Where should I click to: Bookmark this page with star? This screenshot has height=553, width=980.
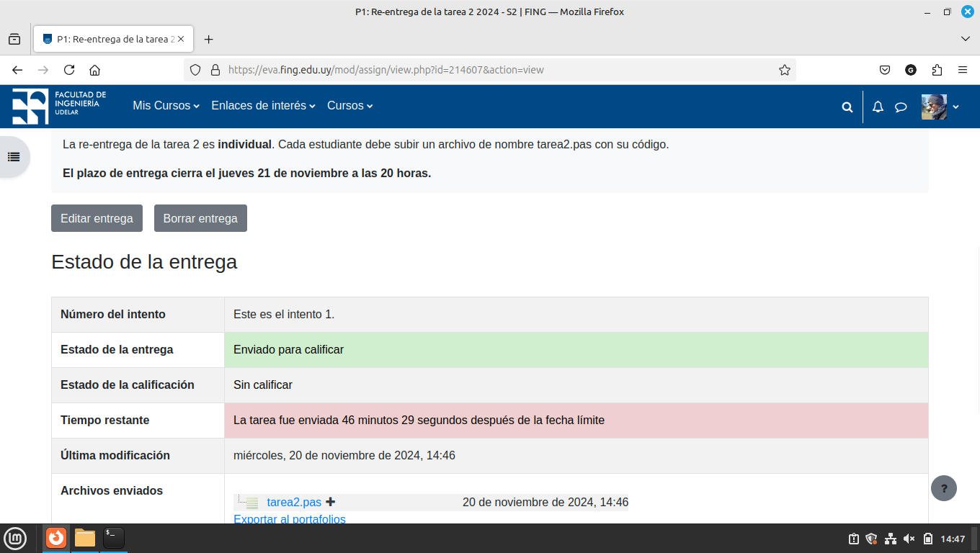pos(785,70)
